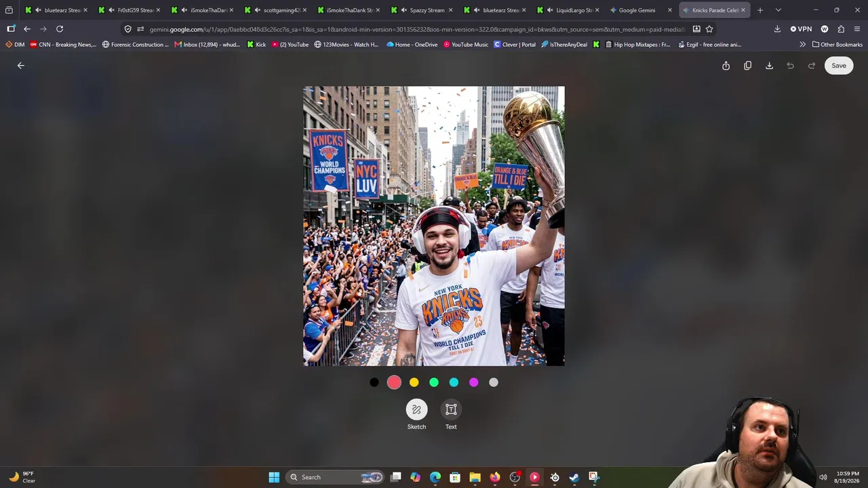Open the Windows Start menu

coord(274,477)
